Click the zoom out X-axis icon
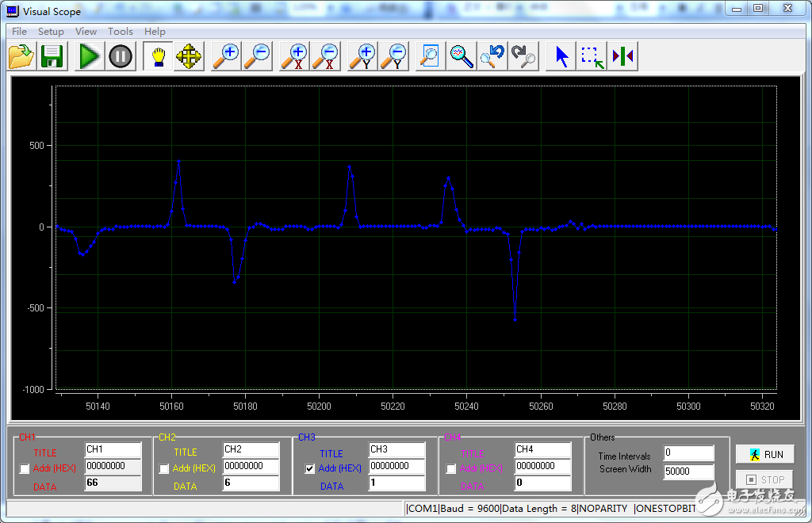 point(325,56)
